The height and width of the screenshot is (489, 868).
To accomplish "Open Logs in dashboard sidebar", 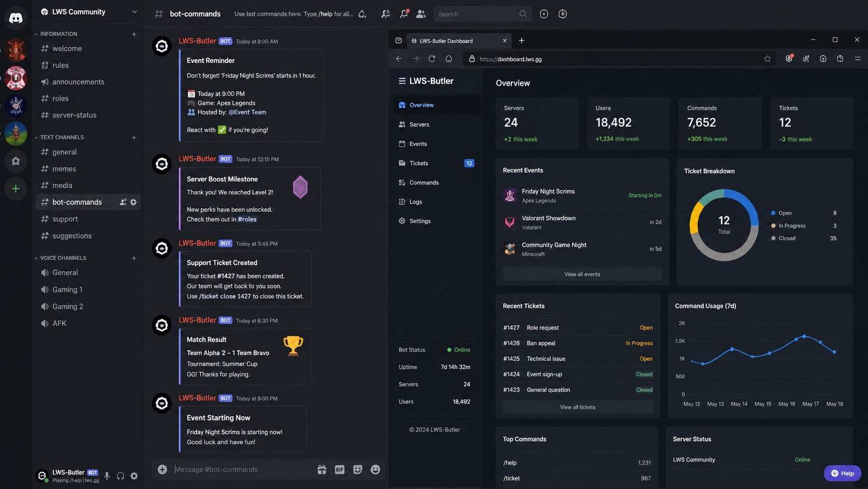I will coord(437,202).
